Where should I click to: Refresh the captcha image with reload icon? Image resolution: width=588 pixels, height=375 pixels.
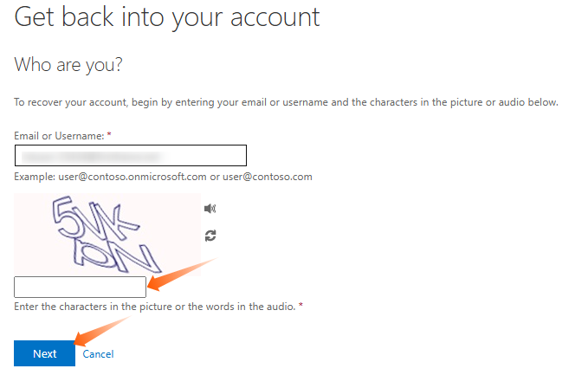[x=210, y=236]
